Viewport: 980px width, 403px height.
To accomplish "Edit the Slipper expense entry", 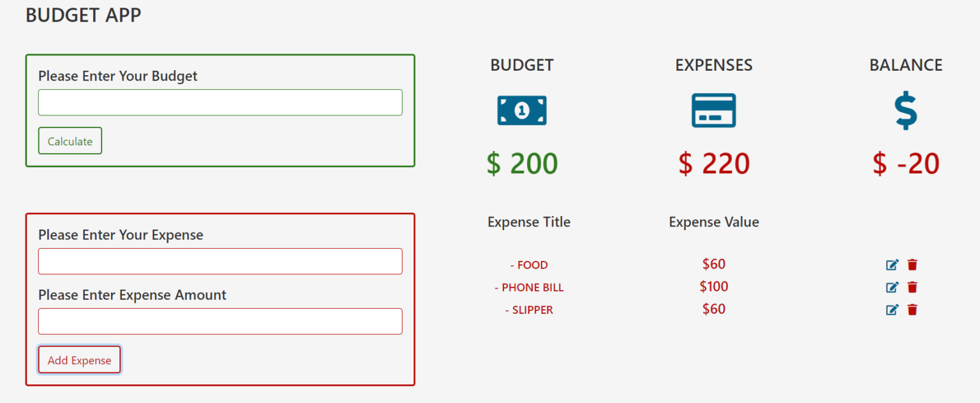I will 892,310.
